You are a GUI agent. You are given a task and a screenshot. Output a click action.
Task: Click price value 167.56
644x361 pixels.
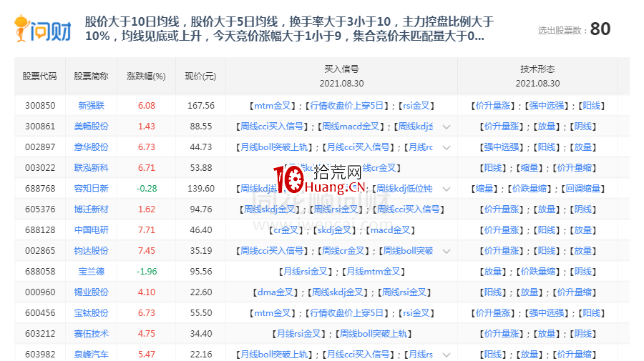coord(201,105)
